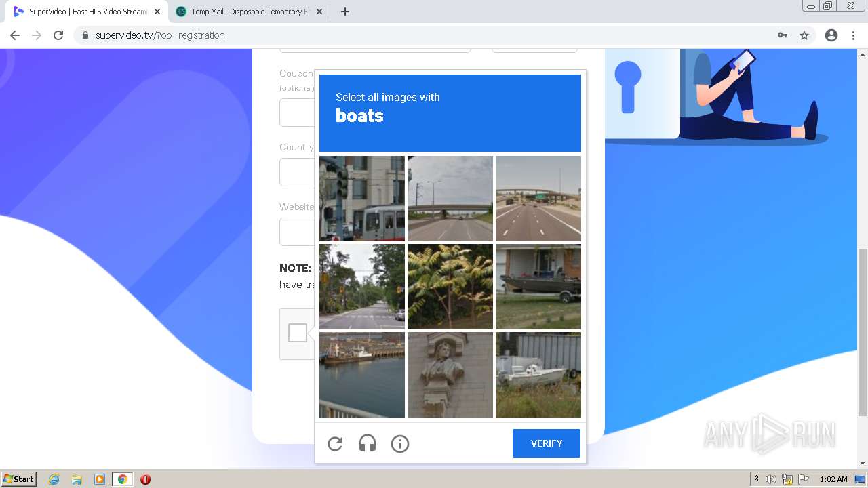Bookmark this page with the star icon
Viewport: 868px width, 488px height.
click(804, 35)
